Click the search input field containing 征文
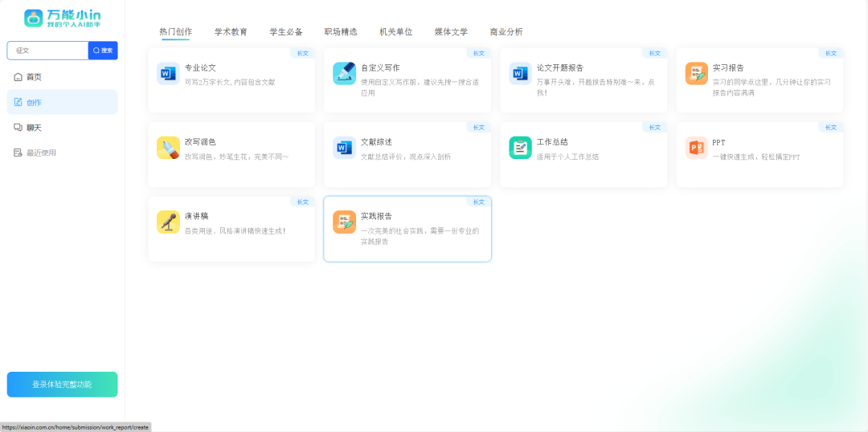868x432 pixels. pos(47,51)
